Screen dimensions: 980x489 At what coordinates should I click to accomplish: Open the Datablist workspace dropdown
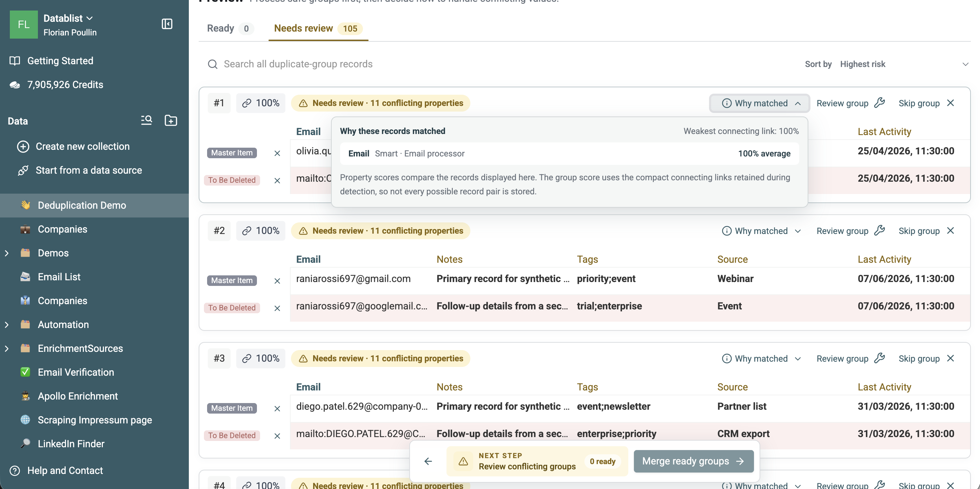coord(68,18)
